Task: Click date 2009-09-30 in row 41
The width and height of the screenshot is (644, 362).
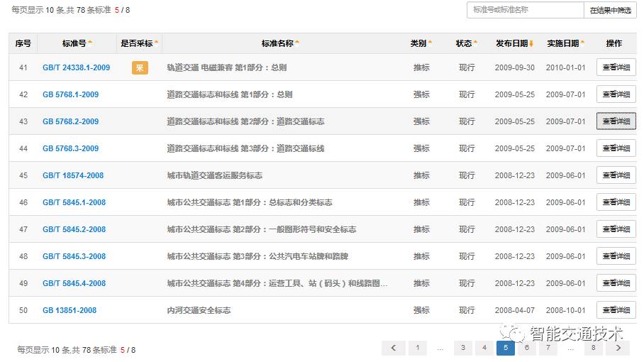Action: pyautogui.click(x=515, y=67)
